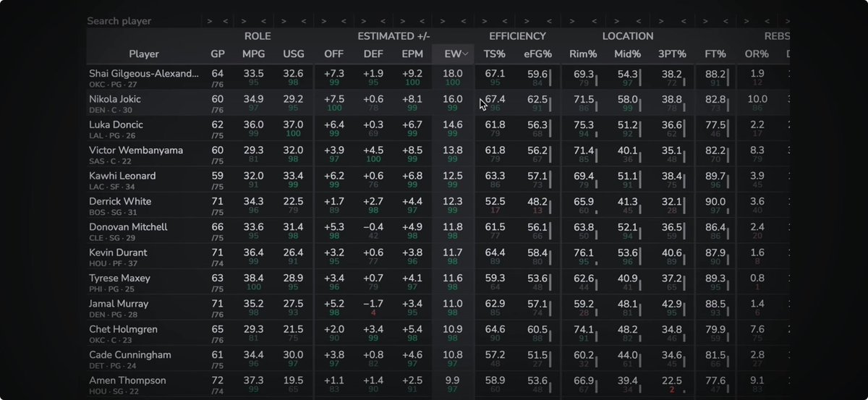Click the less-than filter above GP column

226,22
